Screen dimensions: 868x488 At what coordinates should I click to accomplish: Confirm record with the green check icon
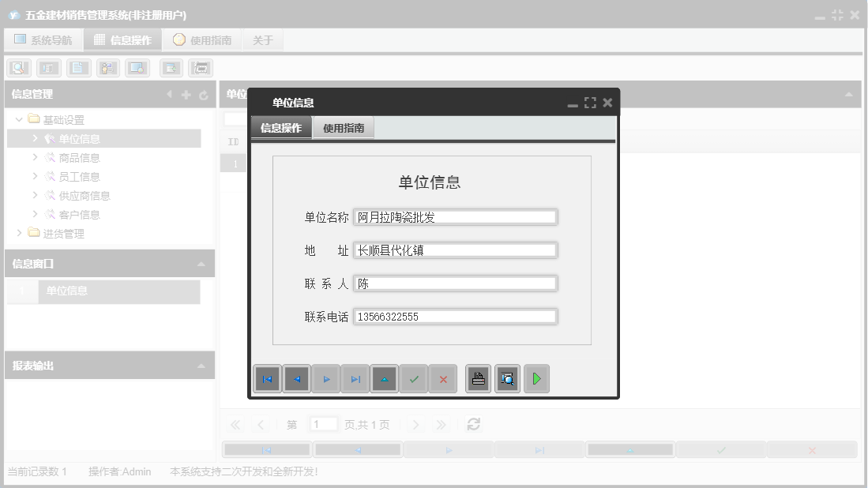(x=414, y=378)
